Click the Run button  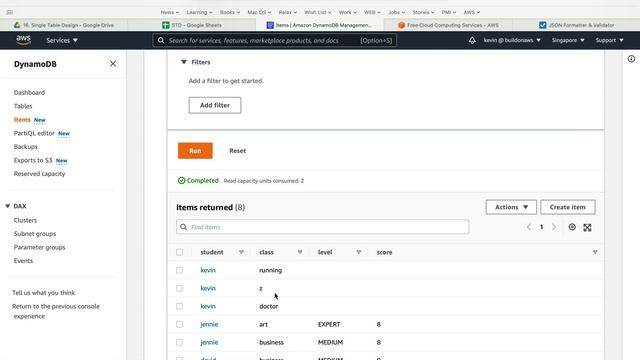click(195, 151)
